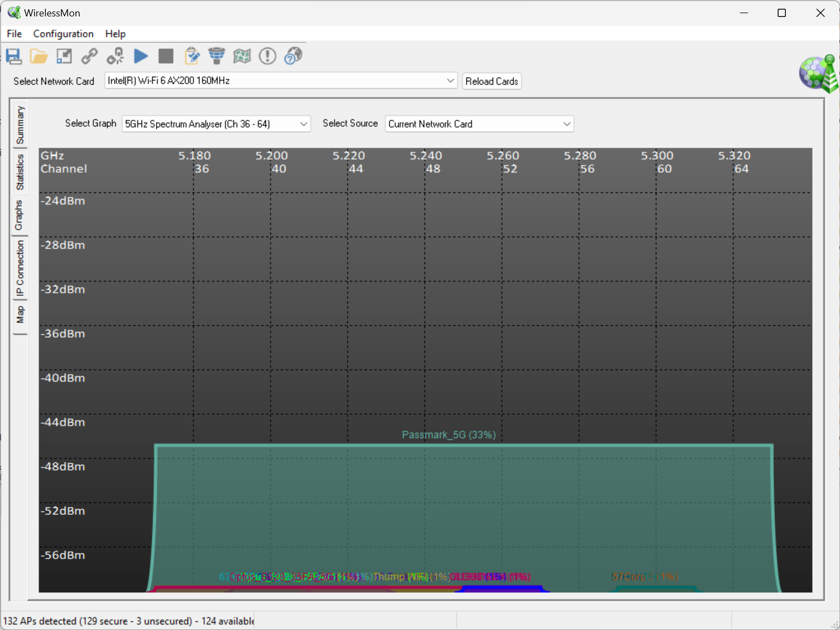Image resolution: width=840 pixels, height=630 pixels.
Task: Click the Map toolbar icon
Action: tap(242, 56)
